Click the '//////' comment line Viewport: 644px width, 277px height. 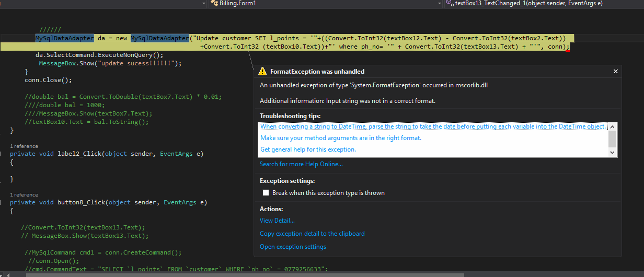click(50, 30)
